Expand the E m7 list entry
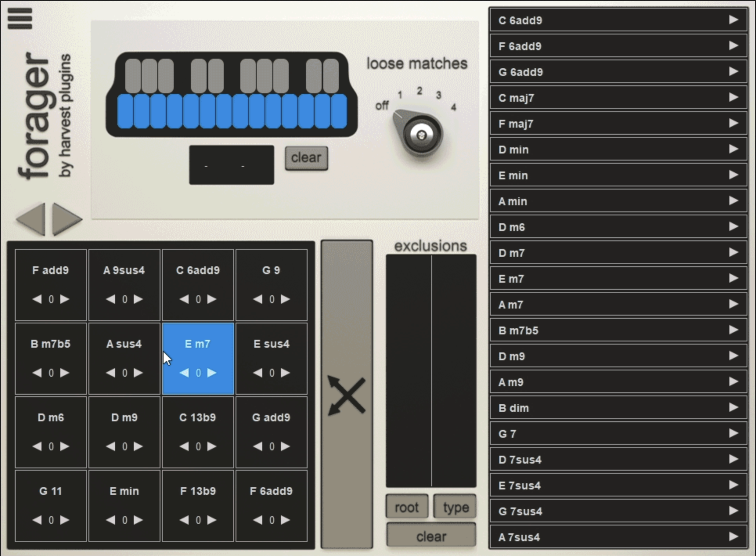The image size is (756, 556). (734, 279)
